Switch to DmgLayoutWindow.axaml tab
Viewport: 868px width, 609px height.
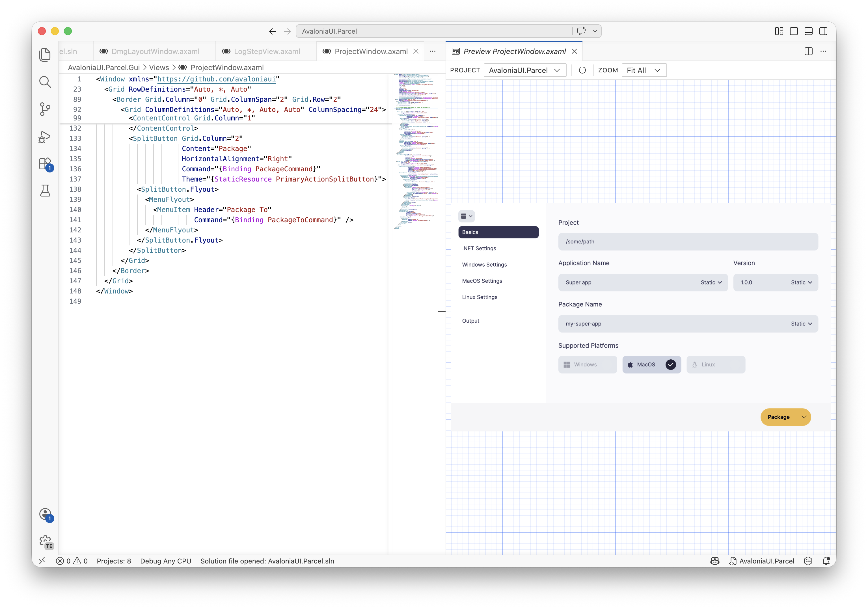[x=155, y=51]
